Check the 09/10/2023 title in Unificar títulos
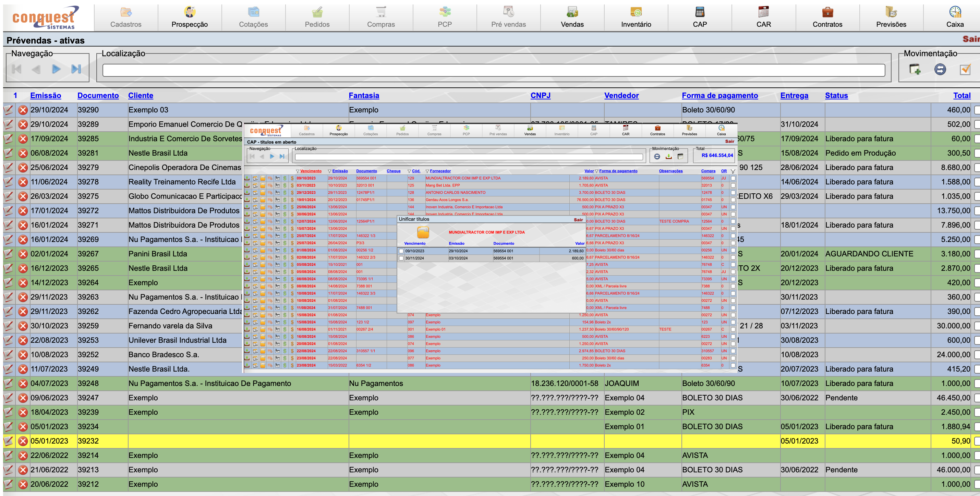The width and height of the screenshot is (980, 496). click(401, 251)
